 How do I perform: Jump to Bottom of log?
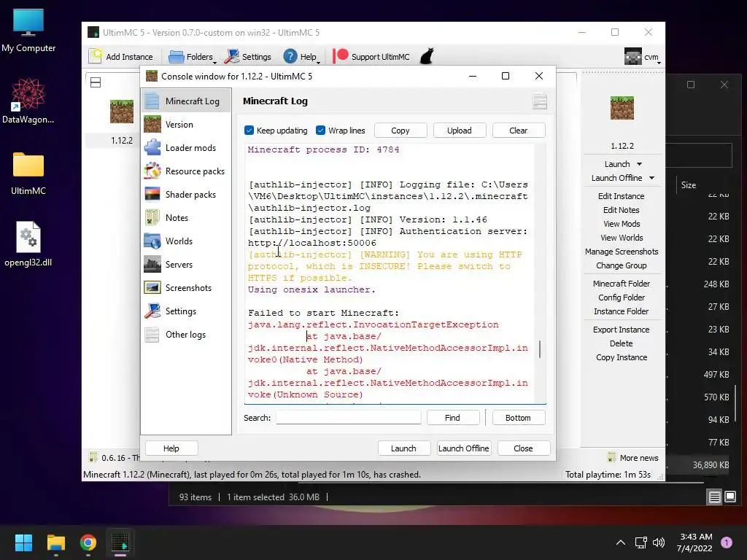tap(519, 418)
